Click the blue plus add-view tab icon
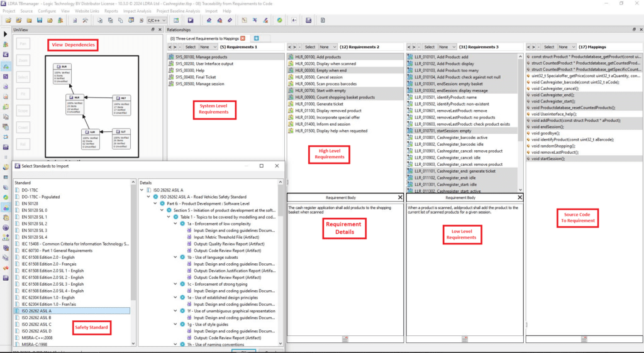The image size is (644, 353). [257, 38]
